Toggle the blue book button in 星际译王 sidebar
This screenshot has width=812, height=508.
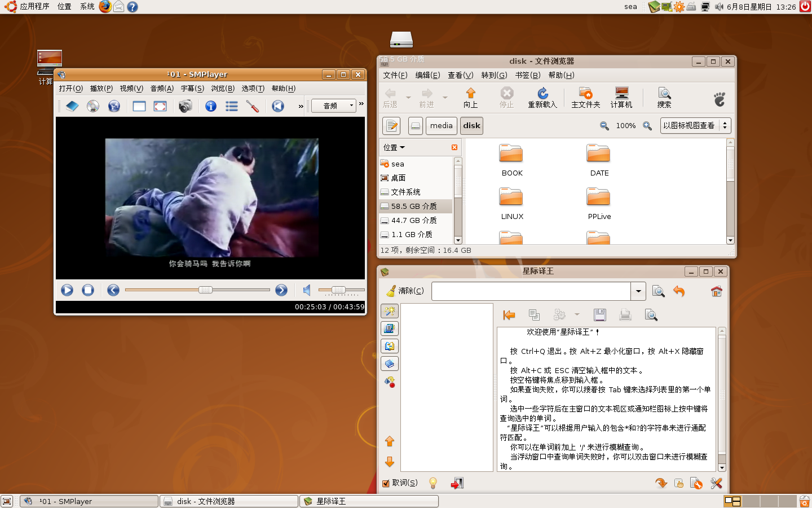tap(390, 364)
